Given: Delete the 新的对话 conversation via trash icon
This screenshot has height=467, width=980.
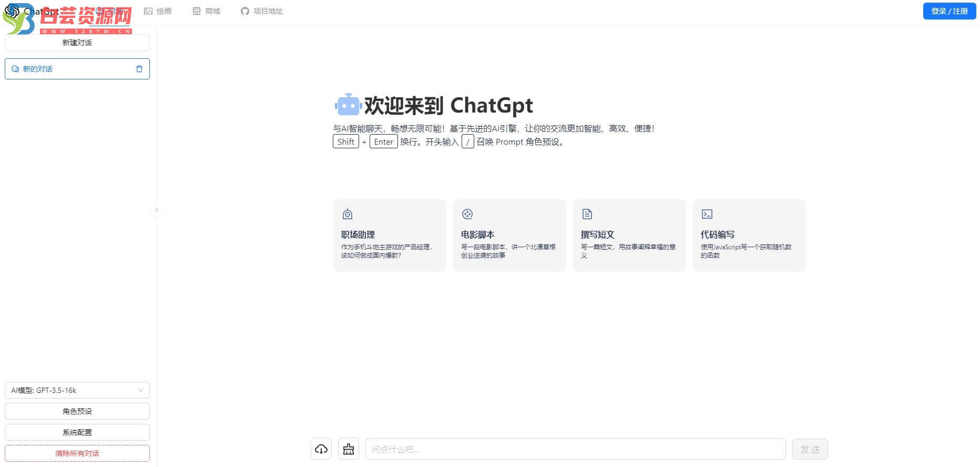Looking at the screenshot, I should tap(139, 69).
